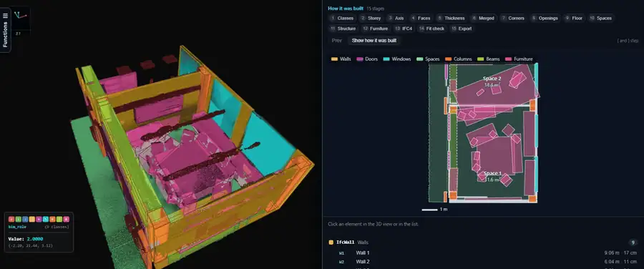644x269 pixels.
Task: Click the blue bim_role class swatch
Action: (25, 220)
